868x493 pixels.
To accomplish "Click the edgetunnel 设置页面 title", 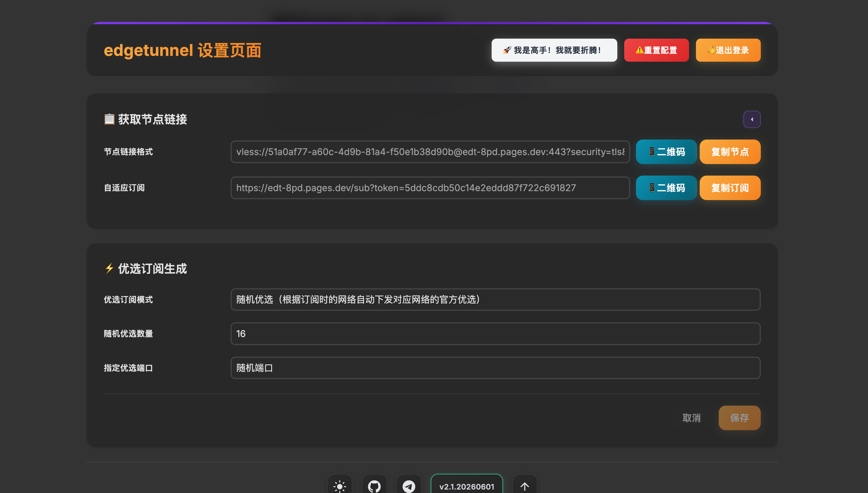I will (182, 50).
